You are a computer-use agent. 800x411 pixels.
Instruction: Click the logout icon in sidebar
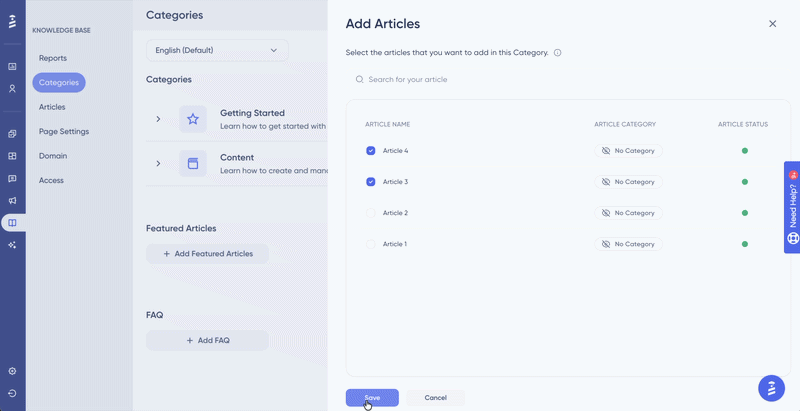coord(13,393)
